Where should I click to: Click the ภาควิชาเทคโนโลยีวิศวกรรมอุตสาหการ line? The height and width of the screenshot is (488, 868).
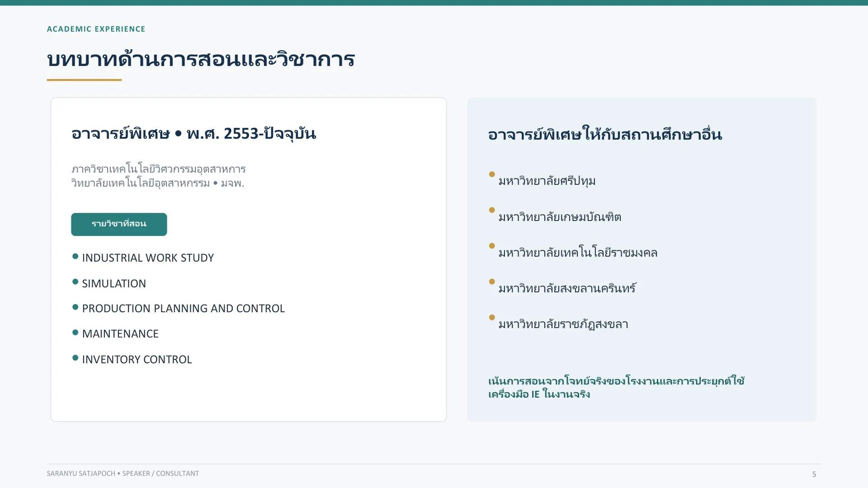click(x=159, y=169)
